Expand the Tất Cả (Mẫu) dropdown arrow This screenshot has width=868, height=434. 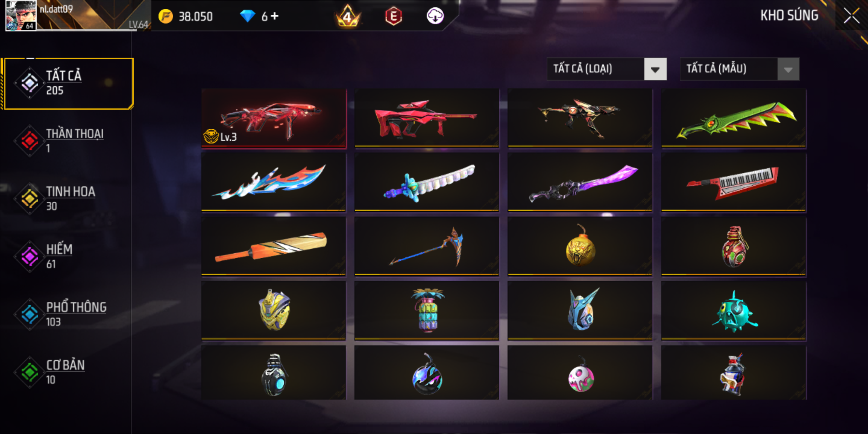(788, 69)
